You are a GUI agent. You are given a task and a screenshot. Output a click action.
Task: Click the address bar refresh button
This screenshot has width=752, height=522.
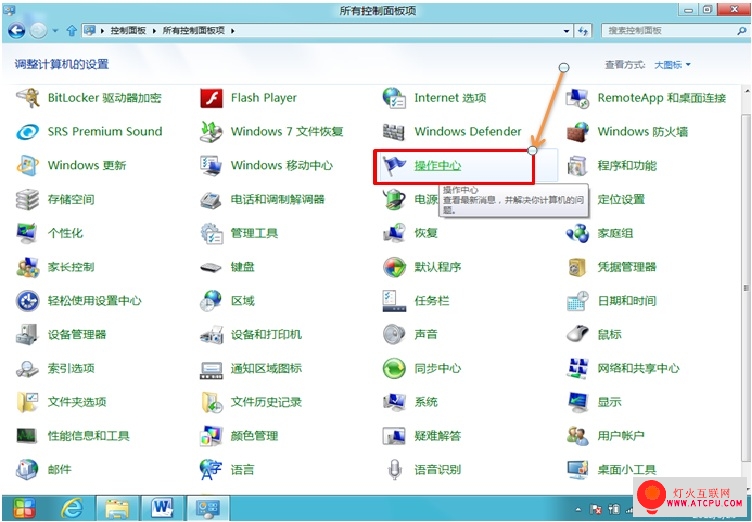(x=583, y=31)
